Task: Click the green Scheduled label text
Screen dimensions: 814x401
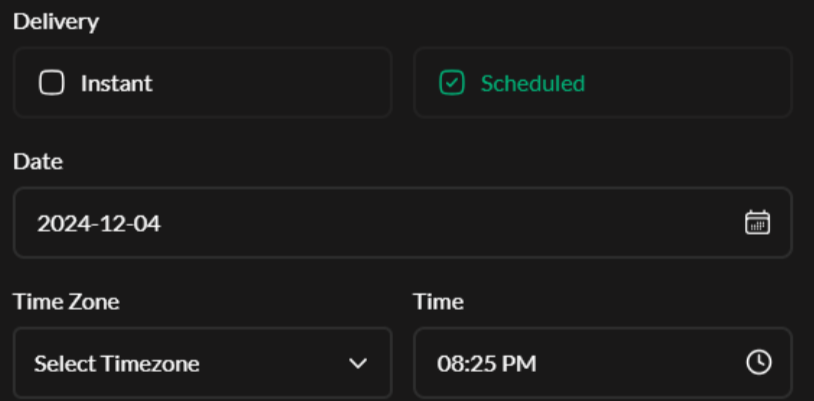Action: [532, 83]
